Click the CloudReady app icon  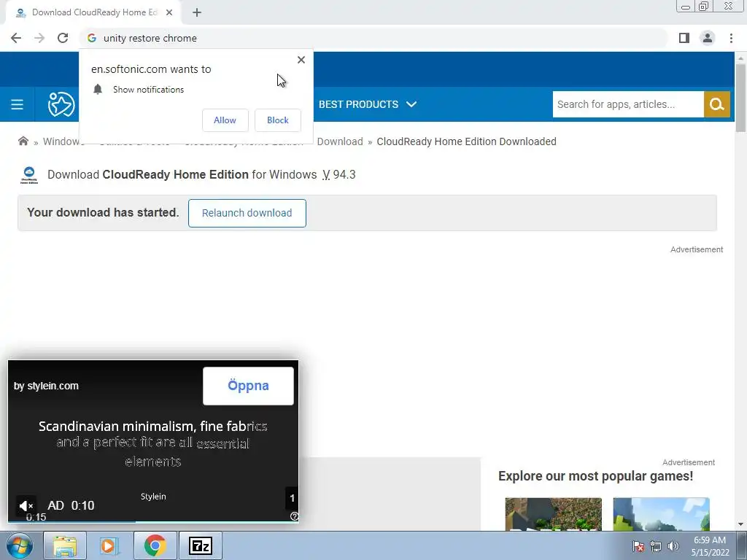(29, 175)
